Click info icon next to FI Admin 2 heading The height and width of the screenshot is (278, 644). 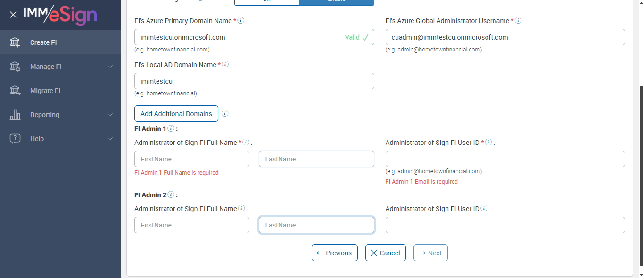click(x=171, y=194)
